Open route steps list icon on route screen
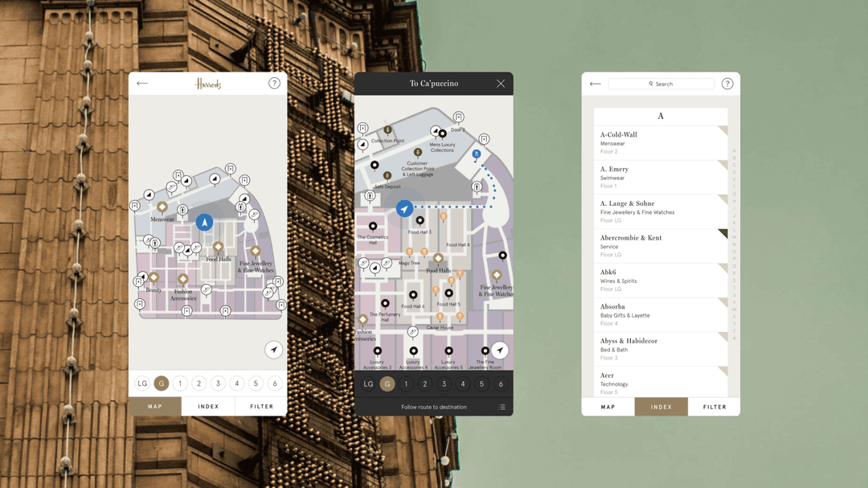The image size is (868, 488). 502,407
